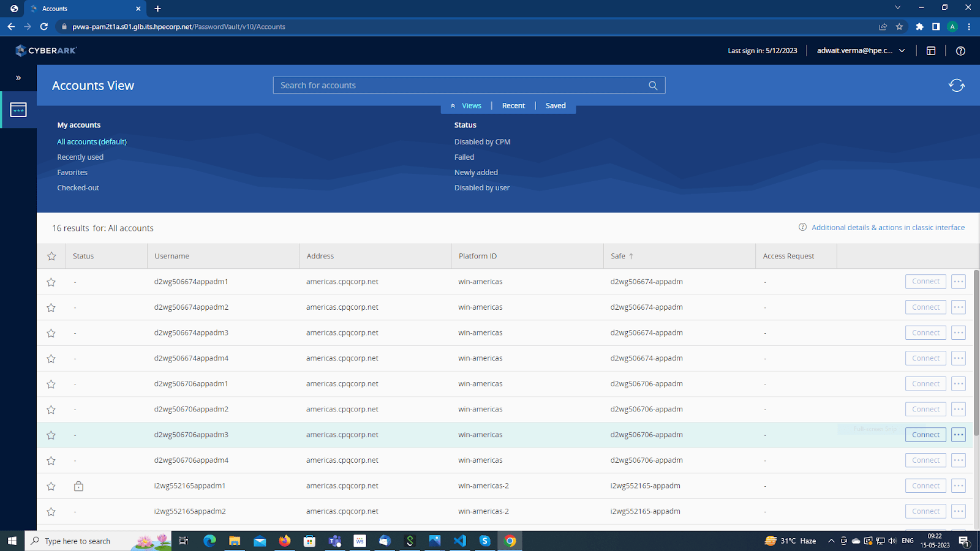980x551 pixels.
Task: Open more actions for d2wg506706appadm3
Action: [958, 435]
